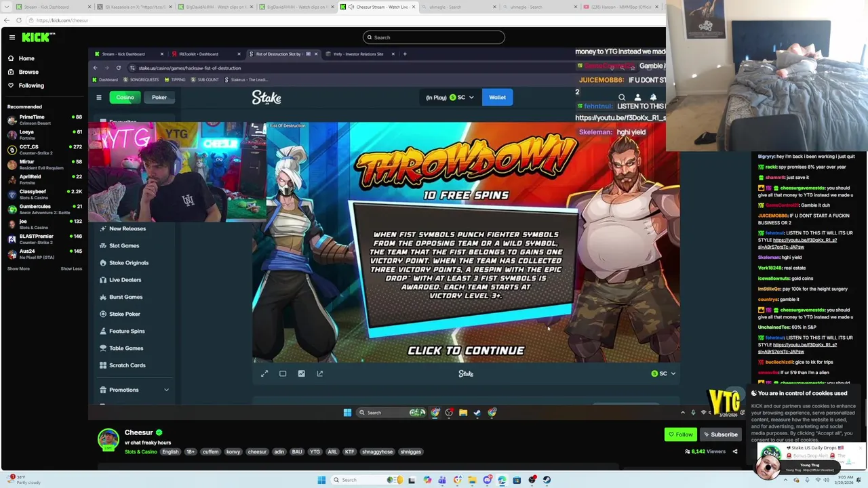Image resolution: width=868 pixels, height=488 pixels.
Task: Switch to Hanson MMMBop YouTube tab
Action: [x=620, y=7]
